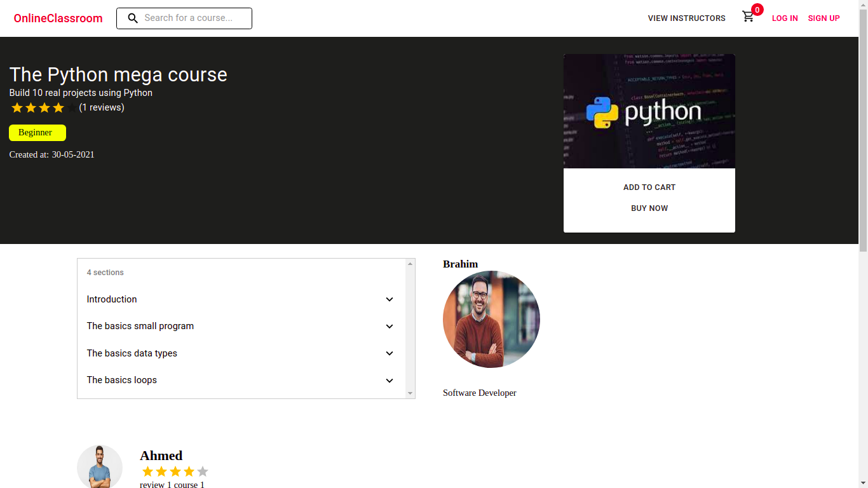This screenshot has width=868, height=488.
Task: Open the shopping cart icon
Action: [x=748, y=17]
